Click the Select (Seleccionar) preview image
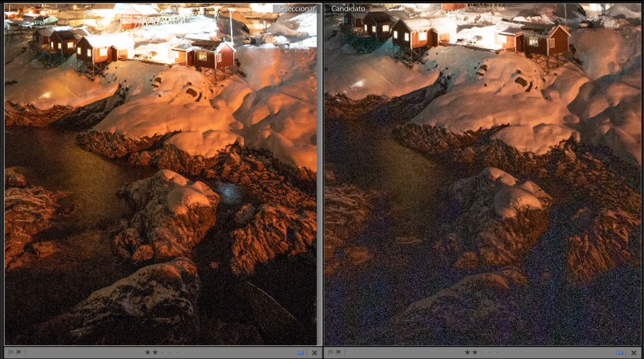 [160, 174]
